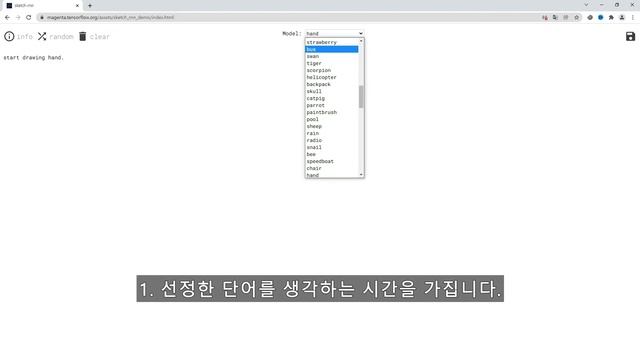Select chair model
This screenshot has height=360, width=640.
click(x=332, y=168)
